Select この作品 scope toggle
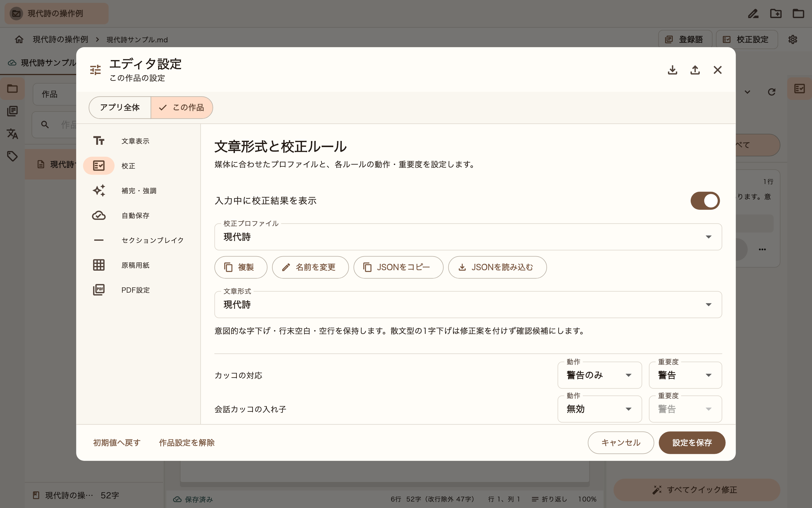 tap(182, 108)
